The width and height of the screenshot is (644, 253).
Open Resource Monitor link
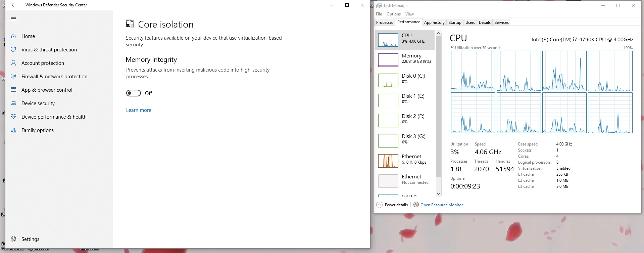[x=442, y=205]
